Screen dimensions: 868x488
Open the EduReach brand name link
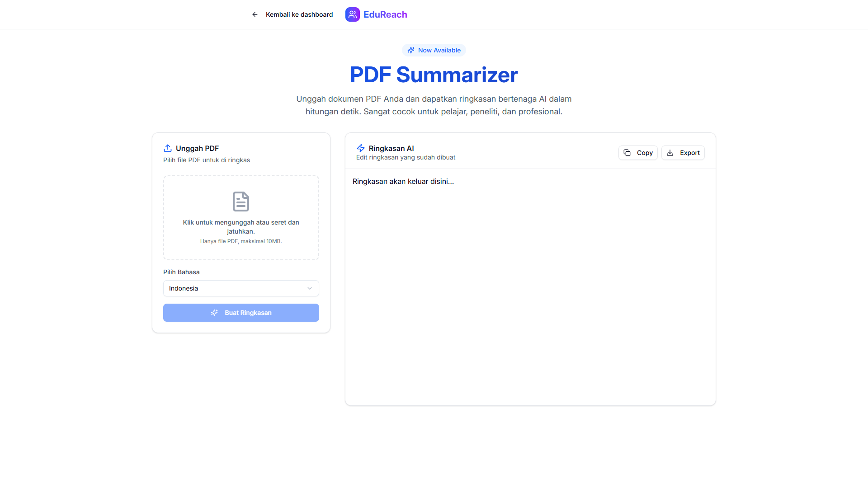click(x=385, y=14)
